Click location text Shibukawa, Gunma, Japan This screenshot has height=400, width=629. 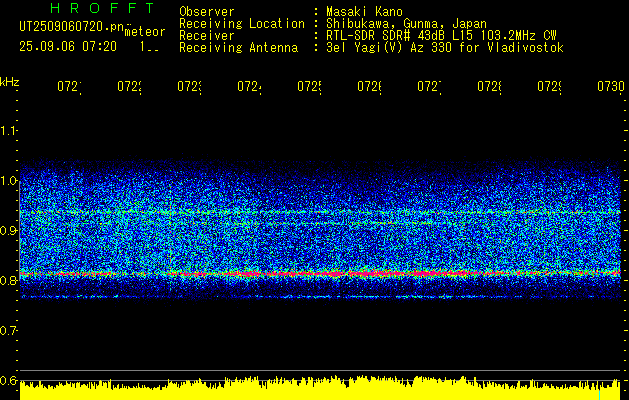(x=406, y=24)
